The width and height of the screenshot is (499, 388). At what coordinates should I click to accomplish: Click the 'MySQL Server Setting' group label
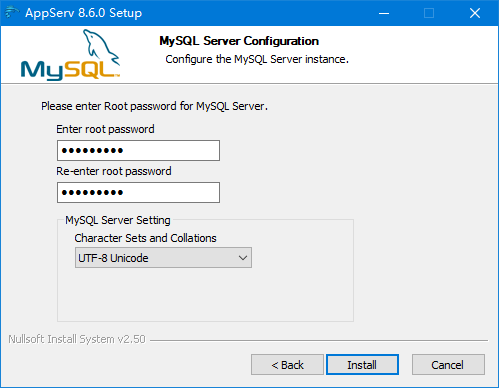click(118, 220)
